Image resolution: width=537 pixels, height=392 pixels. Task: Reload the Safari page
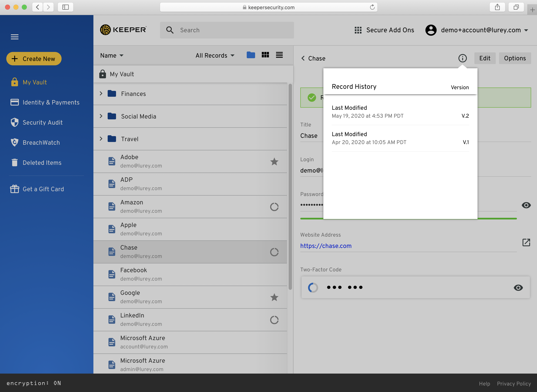coord(372,7)
